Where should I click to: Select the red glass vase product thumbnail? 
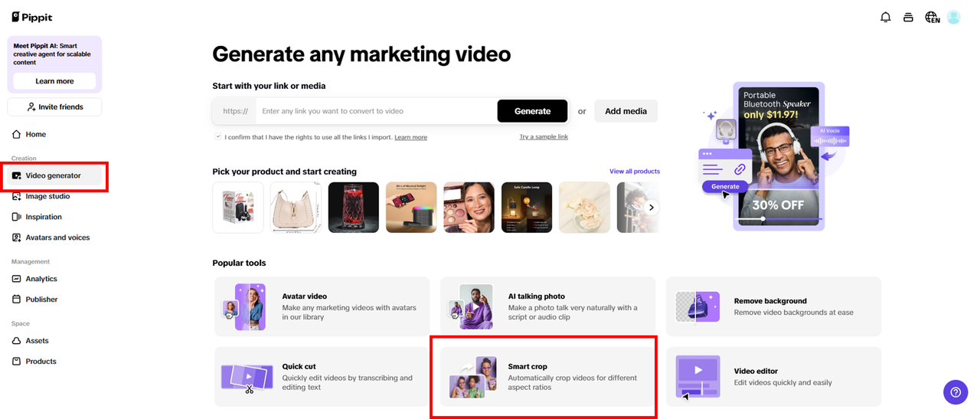click(x=353, y=207)
